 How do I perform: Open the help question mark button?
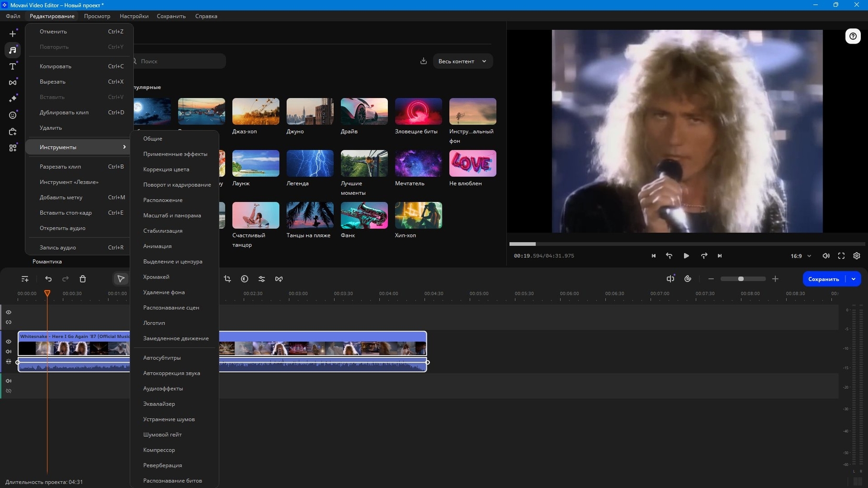[853, 36]
